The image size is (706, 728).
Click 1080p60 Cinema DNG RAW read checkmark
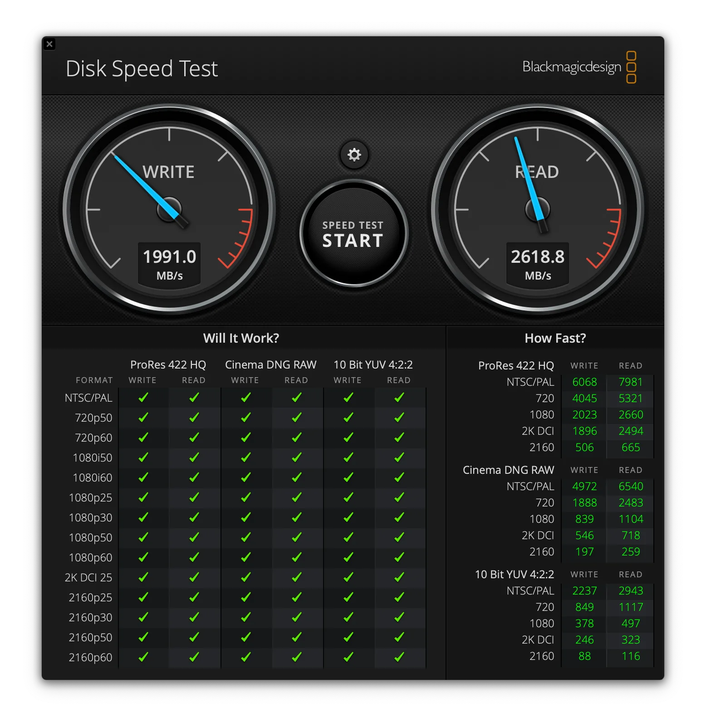[x=297, y=557]
